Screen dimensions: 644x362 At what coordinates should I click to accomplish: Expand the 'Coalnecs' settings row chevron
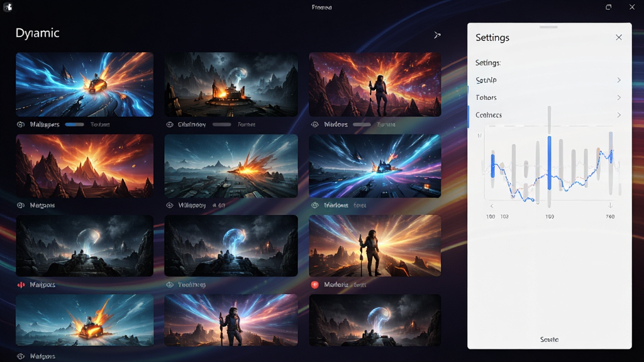pyautogui.click(x=619, y=115)
